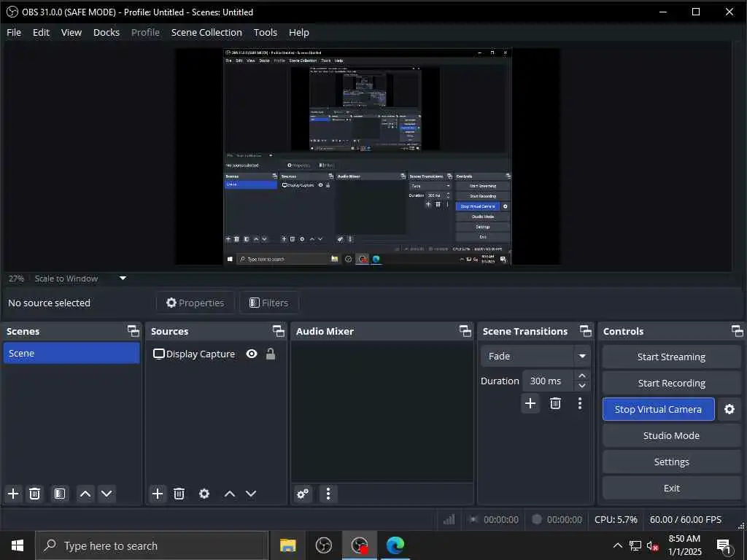The image size is (747, 560).
Task: Click the Properties button
Action: (196, 303)
